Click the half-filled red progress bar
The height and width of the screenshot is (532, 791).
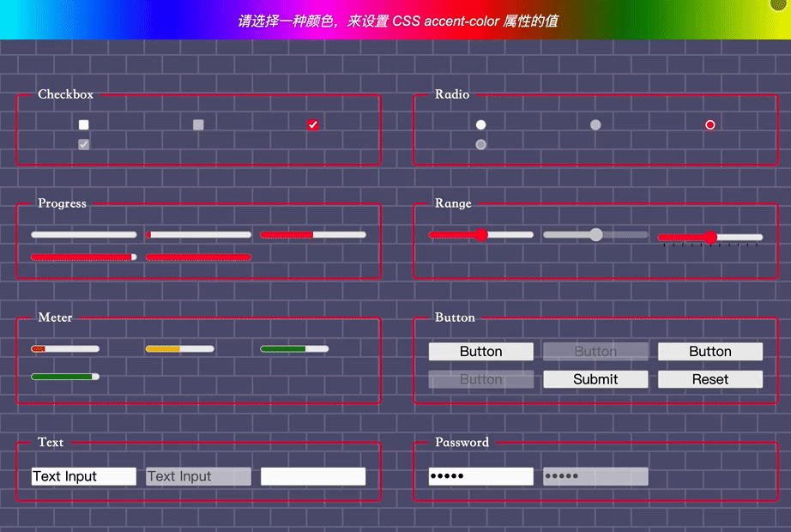[313, 235]
